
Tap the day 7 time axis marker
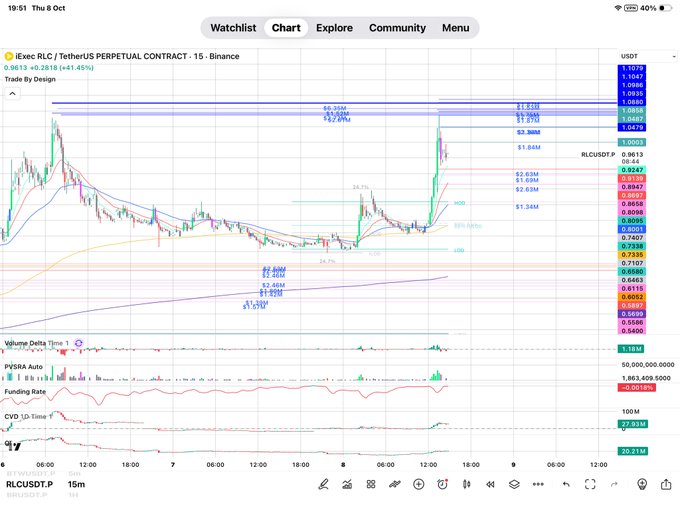coord(173,464)
